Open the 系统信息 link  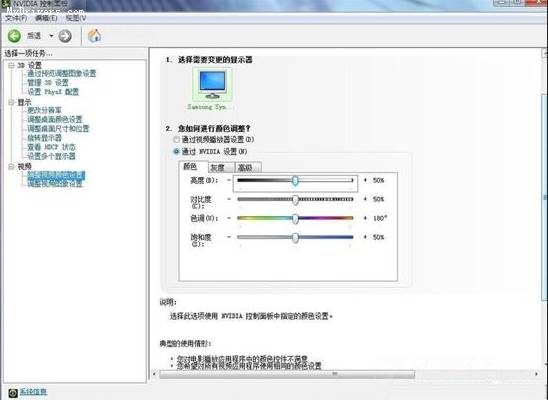pos(33,392)
